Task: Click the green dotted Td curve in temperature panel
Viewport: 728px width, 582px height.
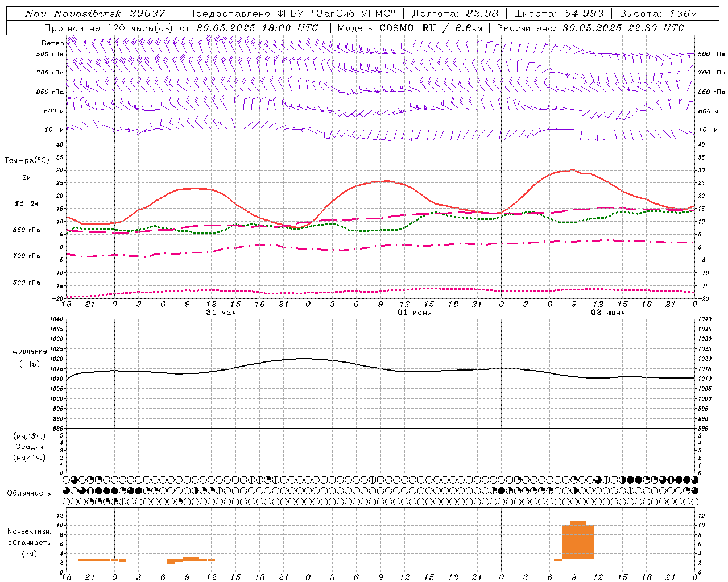Action: click(x=380, y=230)
